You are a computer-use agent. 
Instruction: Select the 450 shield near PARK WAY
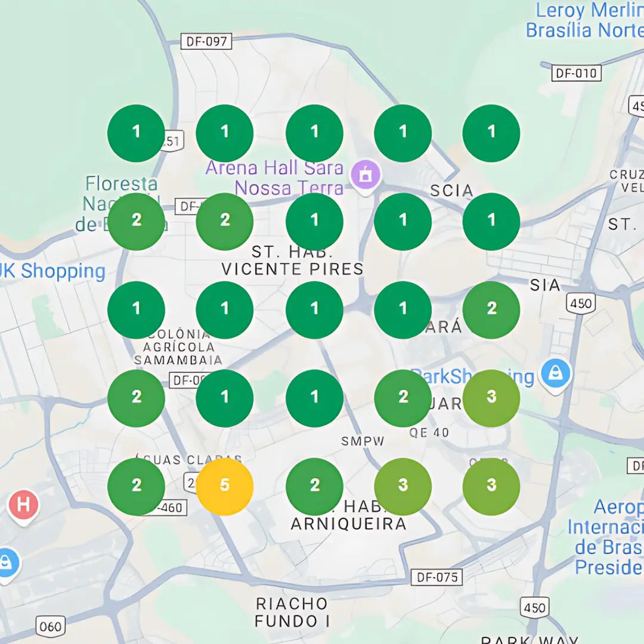534,608
